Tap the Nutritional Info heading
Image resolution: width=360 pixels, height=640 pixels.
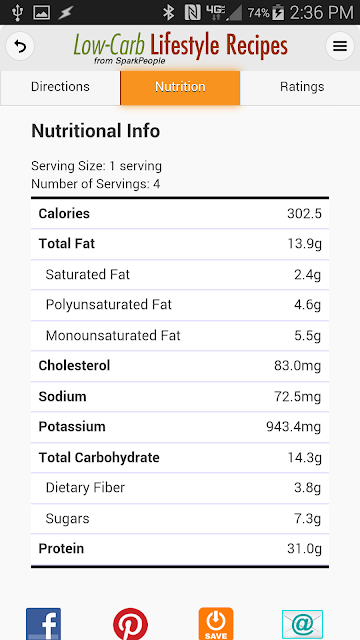click(96, 131)
